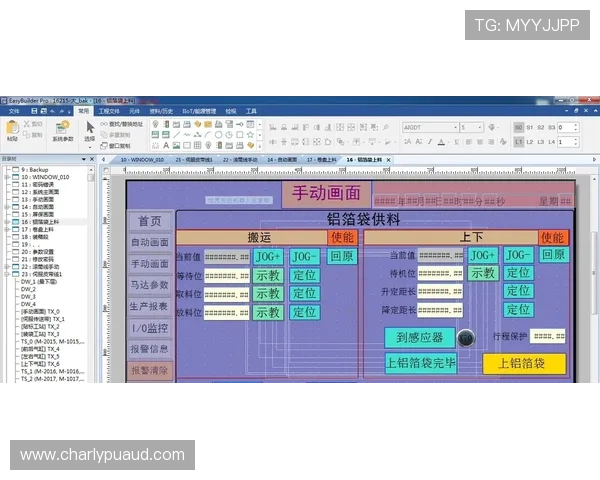Select the Rectangle shape tool
600x480 pixels.
point(240,135)
